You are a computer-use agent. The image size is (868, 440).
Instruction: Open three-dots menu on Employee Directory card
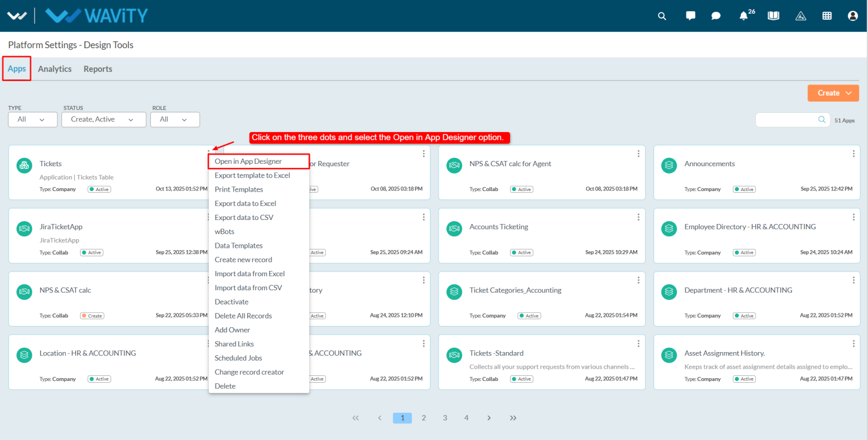[x=854, y=217]
